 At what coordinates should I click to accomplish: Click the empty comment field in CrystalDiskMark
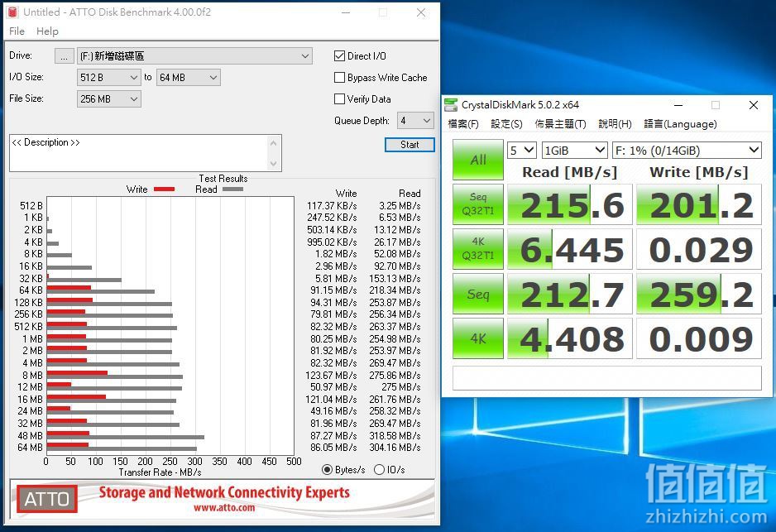point(606,378)
